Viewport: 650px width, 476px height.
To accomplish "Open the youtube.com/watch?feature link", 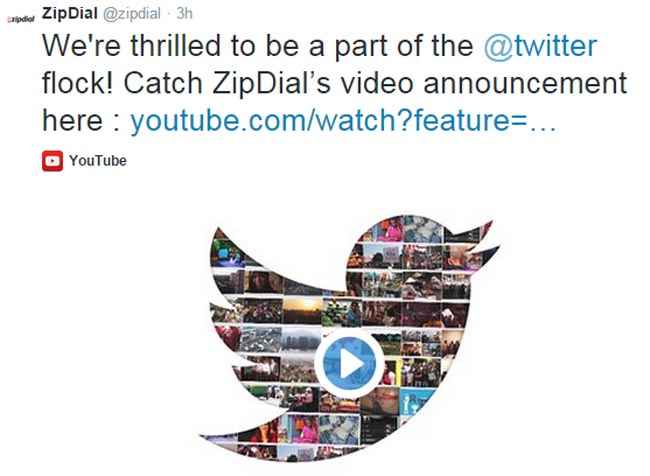I will click(x=343, y=121).
